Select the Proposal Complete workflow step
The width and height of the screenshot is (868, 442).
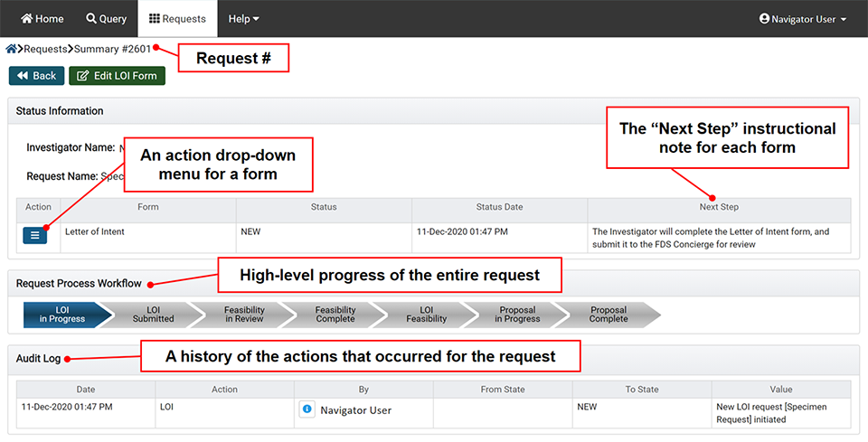pyautogui.click(x=609, y=315)
